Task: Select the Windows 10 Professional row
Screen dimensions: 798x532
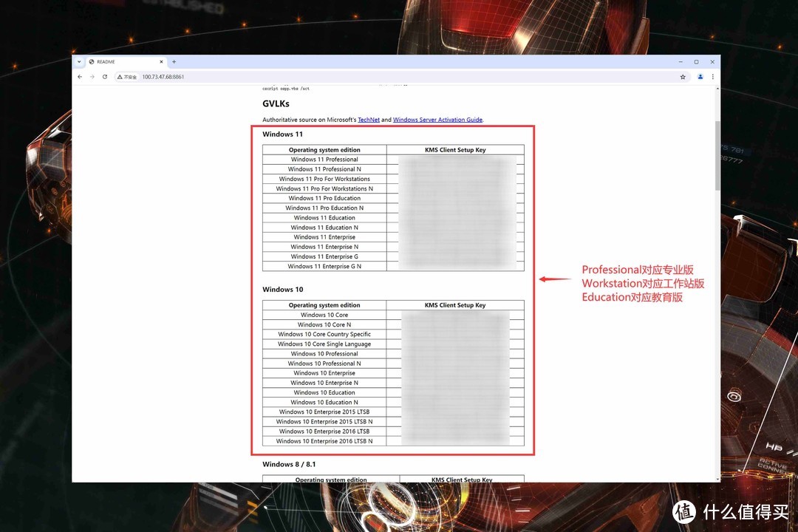Action: pyautogui.click(x=393, y=353)
